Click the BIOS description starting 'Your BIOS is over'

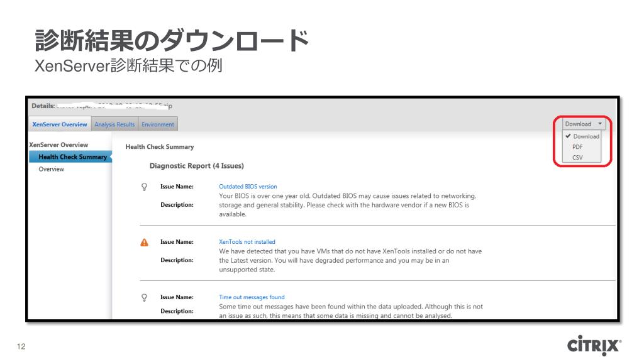tap(347, 205)
